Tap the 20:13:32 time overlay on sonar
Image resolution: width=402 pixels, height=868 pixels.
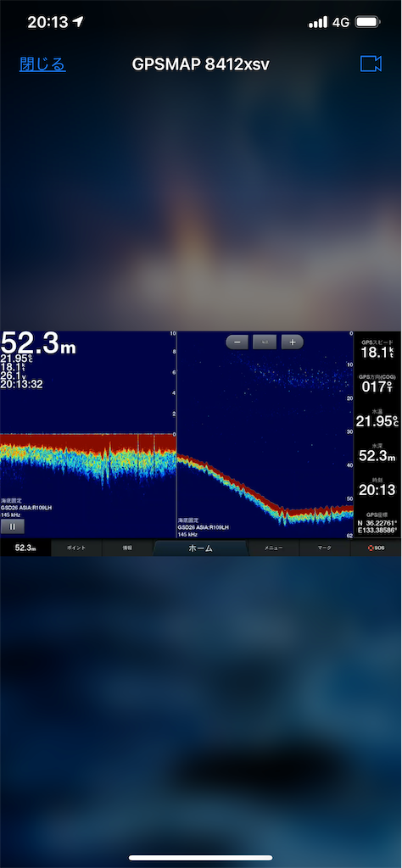(x=21, y=384)
